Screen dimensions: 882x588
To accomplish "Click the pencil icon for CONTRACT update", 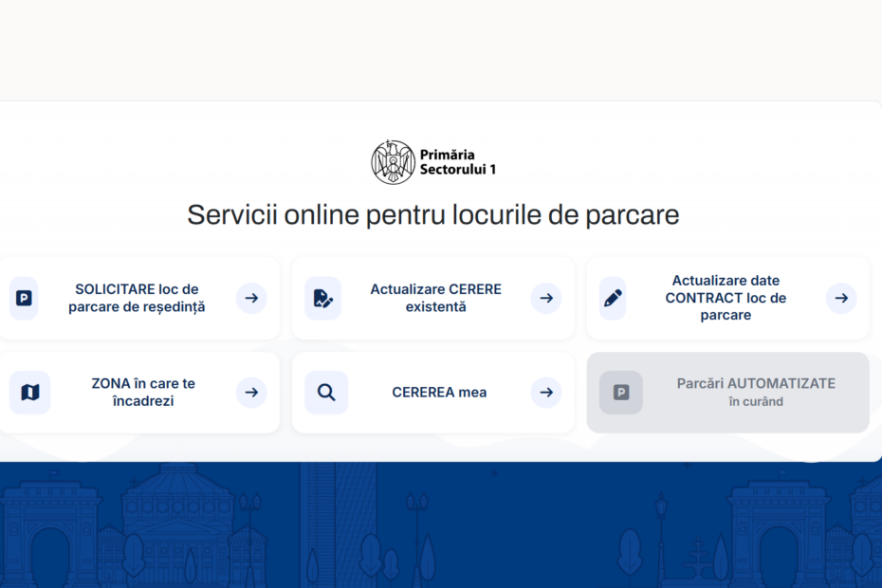I will click(613, 298).
